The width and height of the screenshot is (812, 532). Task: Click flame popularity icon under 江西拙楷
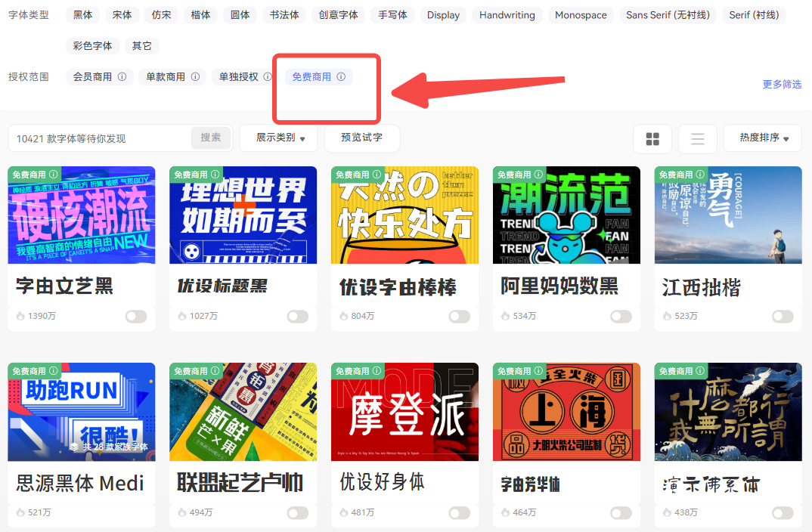[668, 316]
